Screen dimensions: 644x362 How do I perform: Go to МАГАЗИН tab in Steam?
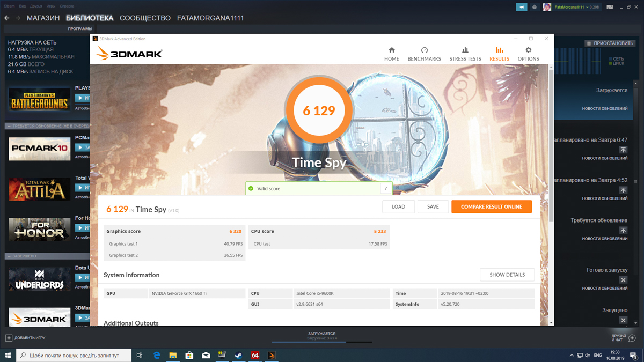click(x=43, y=18)
